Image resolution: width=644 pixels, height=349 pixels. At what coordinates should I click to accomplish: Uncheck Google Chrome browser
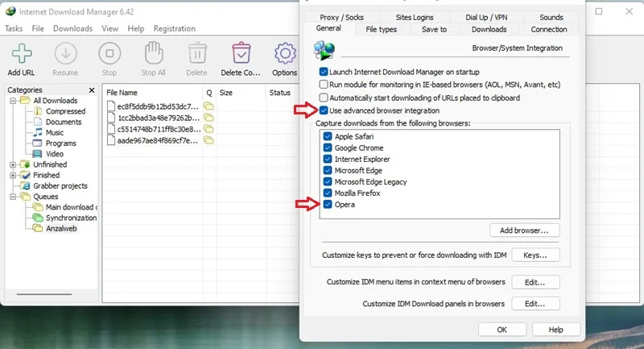tap(328, 147)
